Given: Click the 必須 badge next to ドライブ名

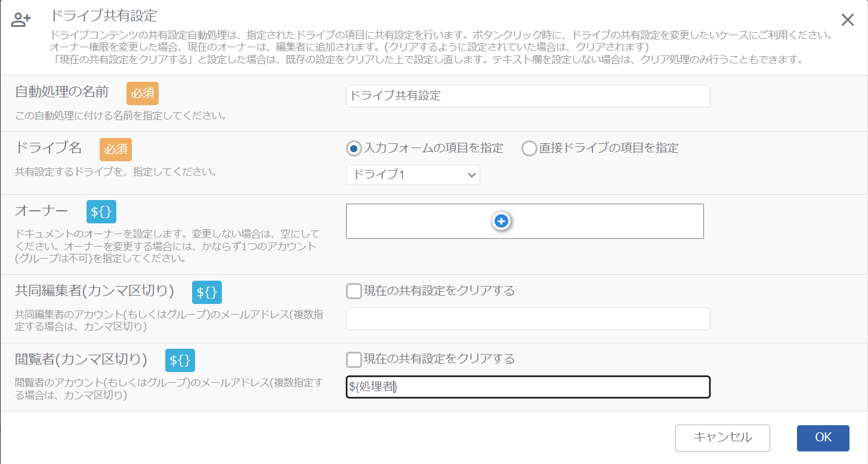Looking at the screenshot, I should click(116, 149).
